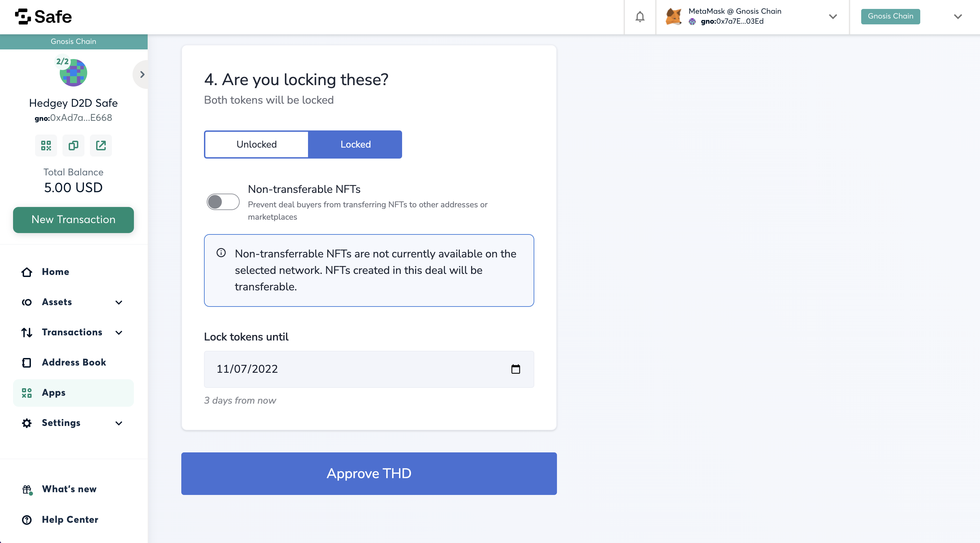
Task: Click the Approve THD button
Action: (369, 473)
